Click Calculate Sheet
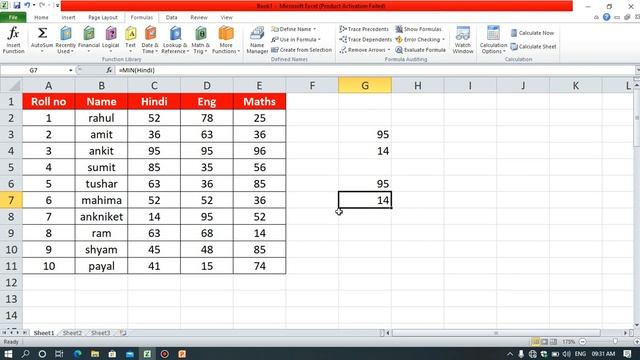Screen dimensions: 640x360 click(533, 47)
